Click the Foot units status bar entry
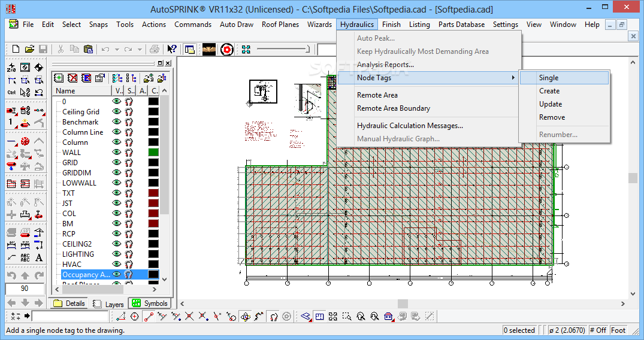644x340 pixels. [618, 330]
